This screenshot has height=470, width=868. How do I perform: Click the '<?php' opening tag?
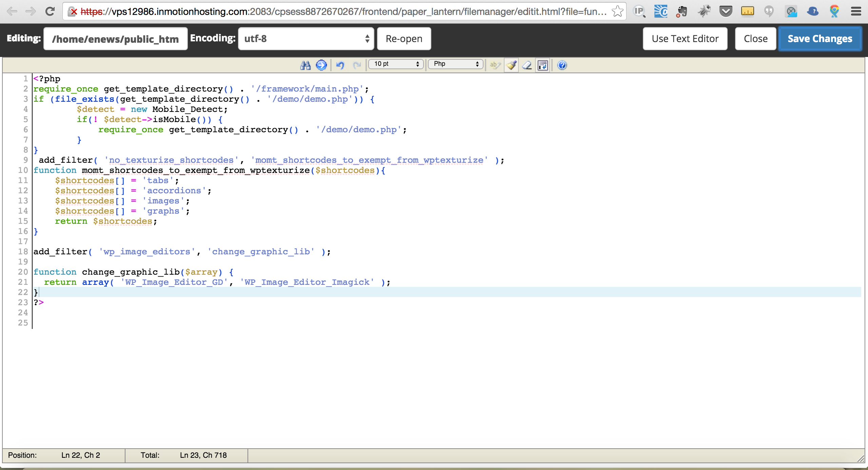(x=47, y=79)
